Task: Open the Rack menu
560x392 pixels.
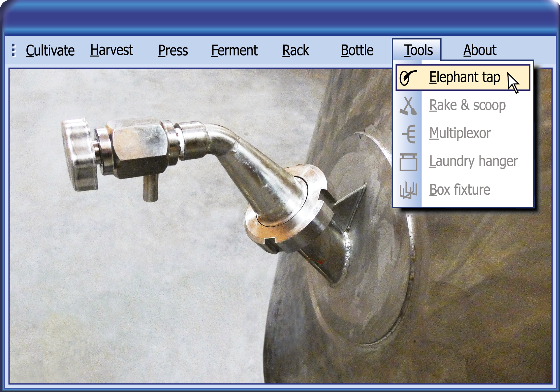Action: click(296, 50)
